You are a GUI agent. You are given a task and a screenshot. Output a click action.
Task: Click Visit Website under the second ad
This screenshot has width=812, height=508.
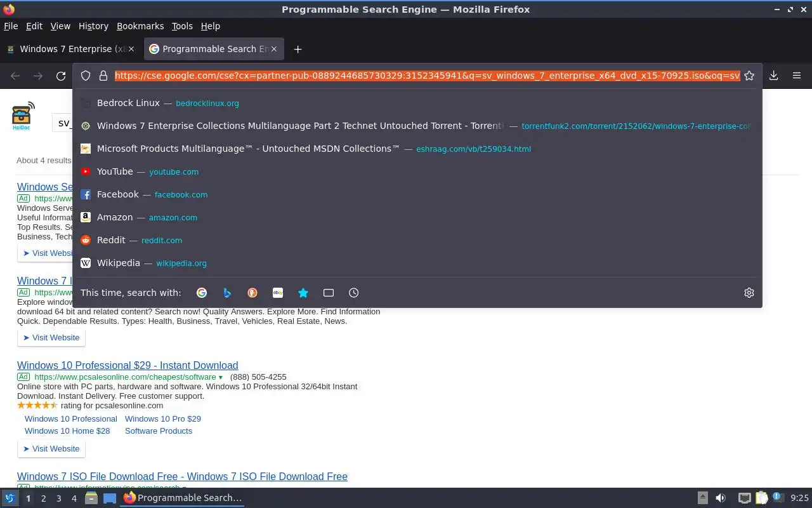[51, 337]
